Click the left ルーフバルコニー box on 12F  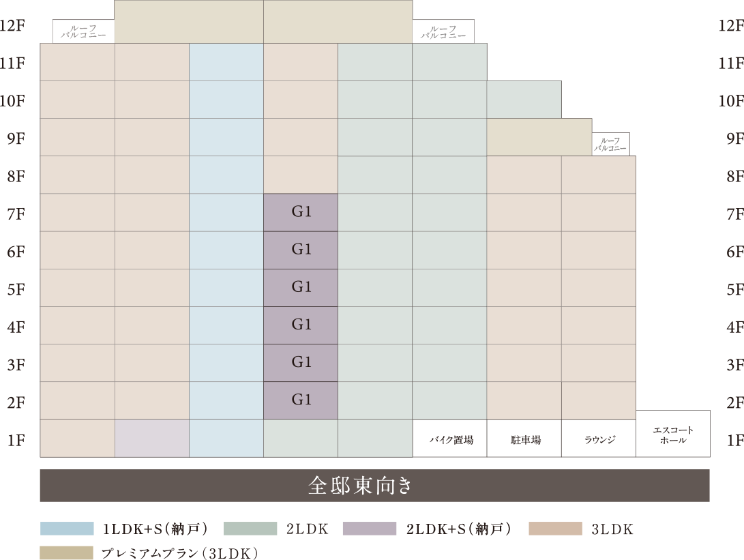83,31
